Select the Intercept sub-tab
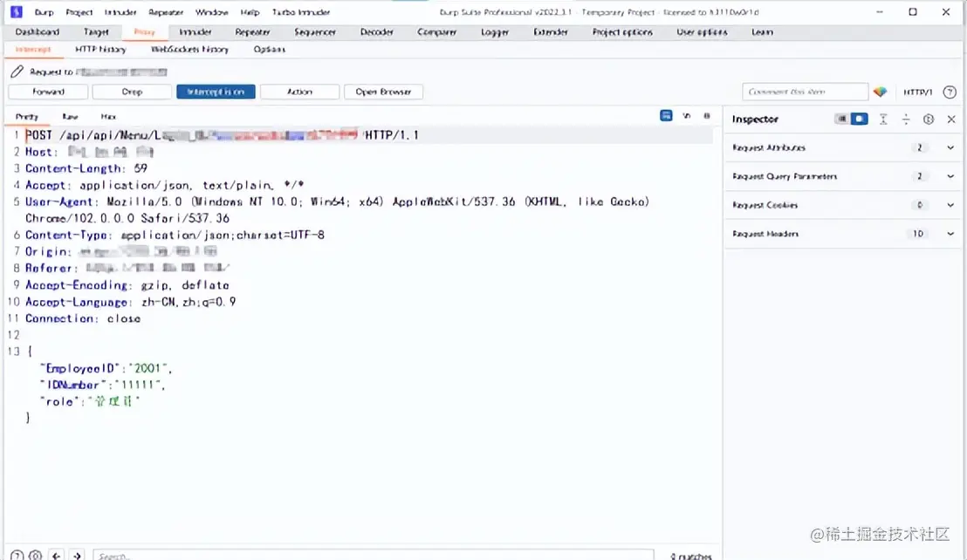The width and height of the screenshot is (967, 560). [33, 50]
